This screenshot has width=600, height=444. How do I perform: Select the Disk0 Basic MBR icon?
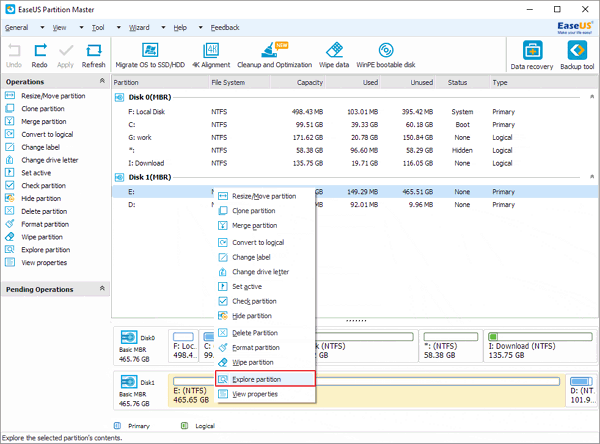click(129, 337)
